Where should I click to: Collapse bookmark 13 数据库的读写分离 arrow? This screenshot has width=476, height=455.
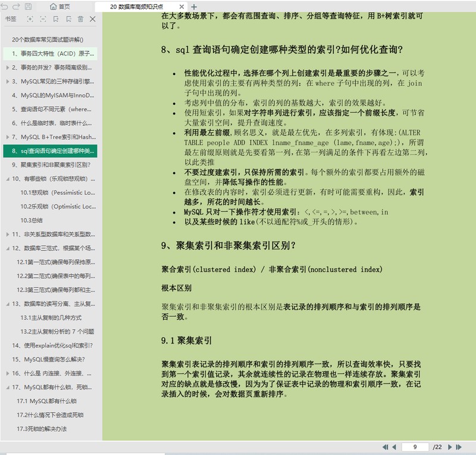8,304
